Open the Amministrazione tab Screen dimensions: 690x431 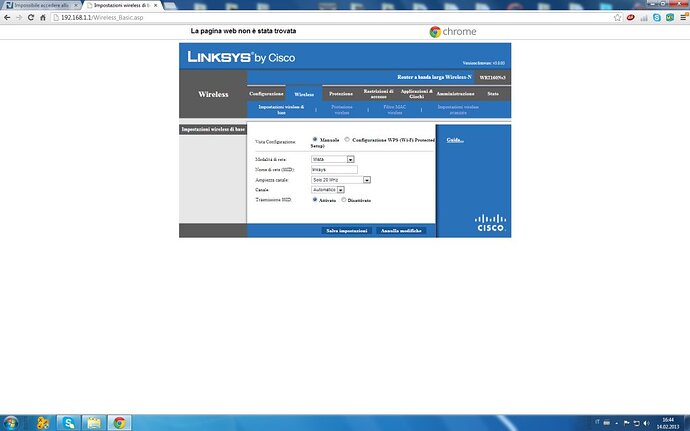pyautogui.click(x=455, y=93)
